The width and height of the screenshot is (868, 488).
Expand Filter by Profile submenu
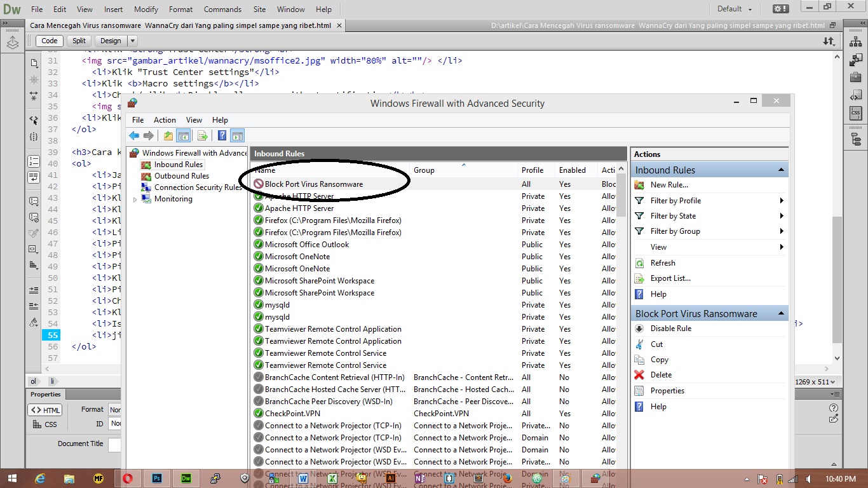782,201
